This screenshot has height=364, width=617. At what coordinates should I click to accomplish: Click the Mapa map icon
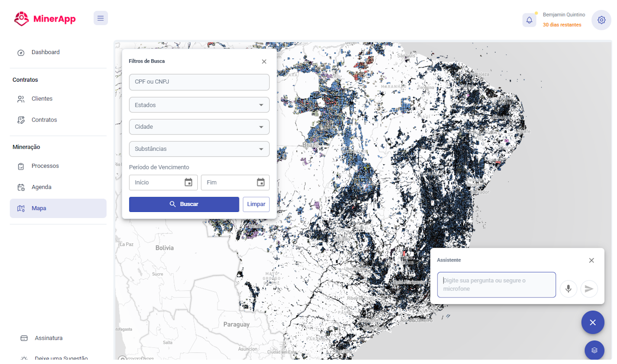[x=21, y=208]
